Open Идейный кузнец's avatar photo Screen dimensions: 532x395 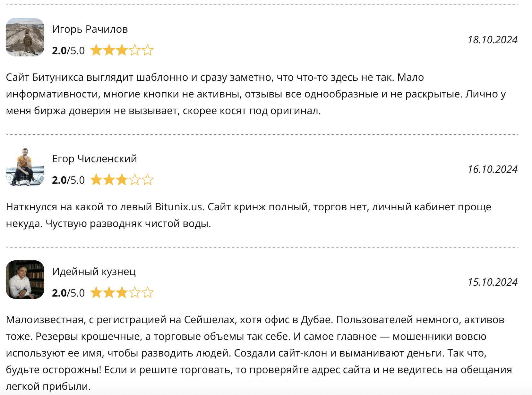25,280
